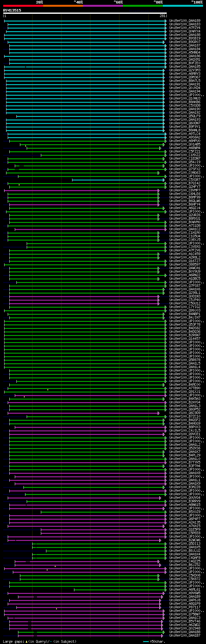The height and width of the screenshot is (644, 206).
Task: Select hit label UniRef100_C1MXZ2
Action: pos(185,155)
